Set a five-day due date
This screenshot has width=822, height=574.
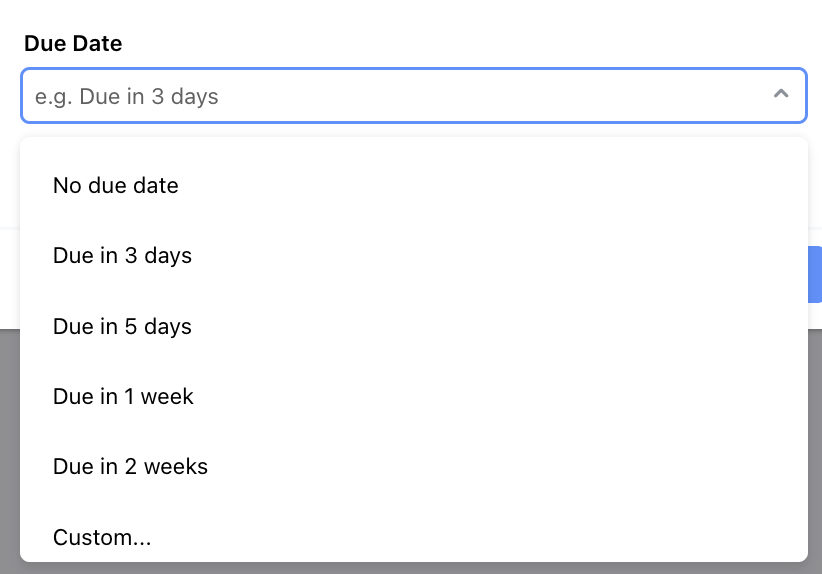(122, 327)
